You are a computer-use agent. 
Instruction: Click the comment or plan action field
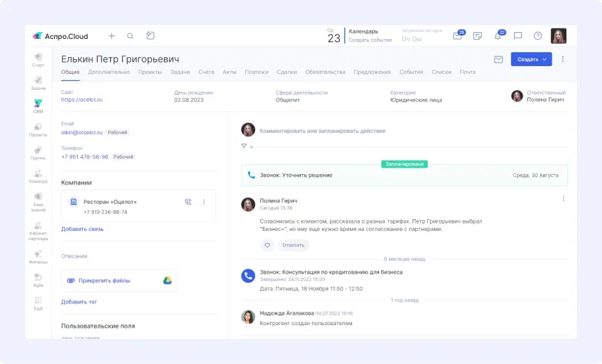tap(323, 131)
